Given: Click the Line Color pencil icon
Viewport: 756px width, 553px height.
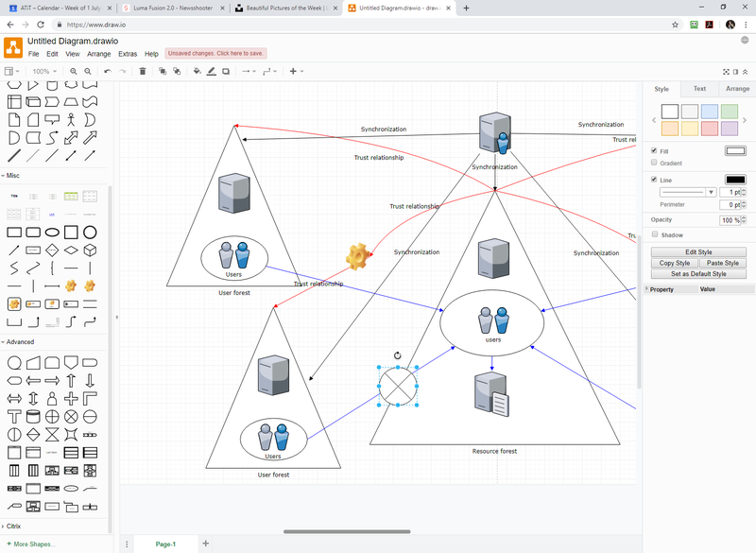Looking at the screenshot, I should (x=211, y=71).
